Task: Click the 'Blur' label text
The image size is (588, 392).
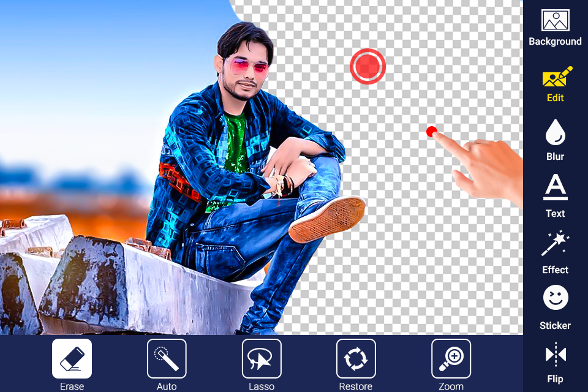Action: click(555, 156)
